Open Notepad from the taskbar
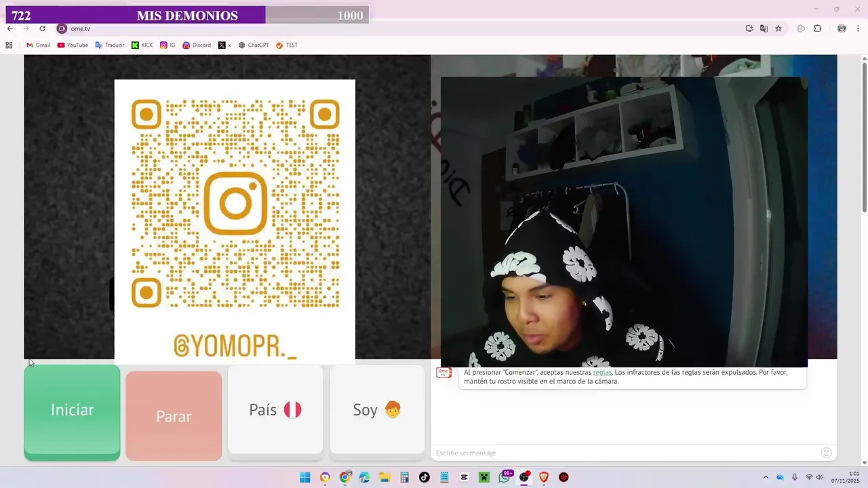Screen dimensions: 868x488 click(444, 477)
